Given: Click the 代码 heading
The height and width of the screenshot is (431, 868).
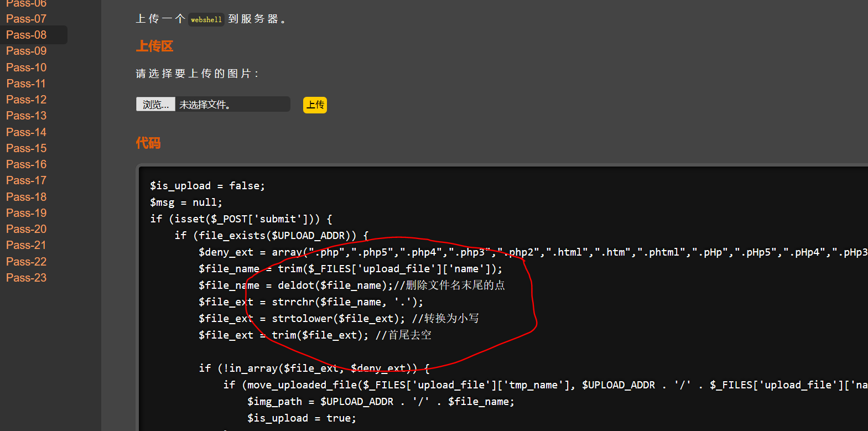Looking at the screenshot, I should (148, 143).
